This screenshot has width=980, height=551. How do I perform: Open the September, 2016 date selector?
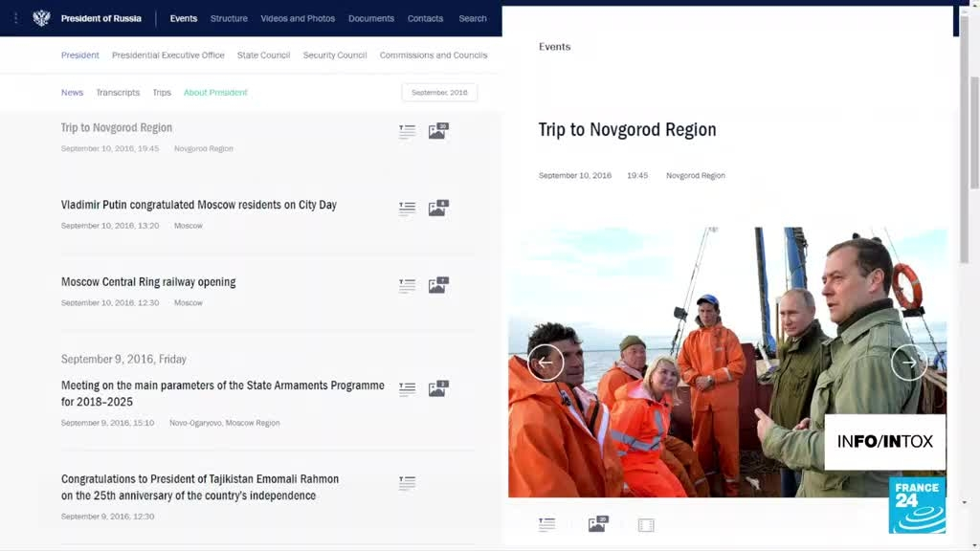[x=439, y=93]
